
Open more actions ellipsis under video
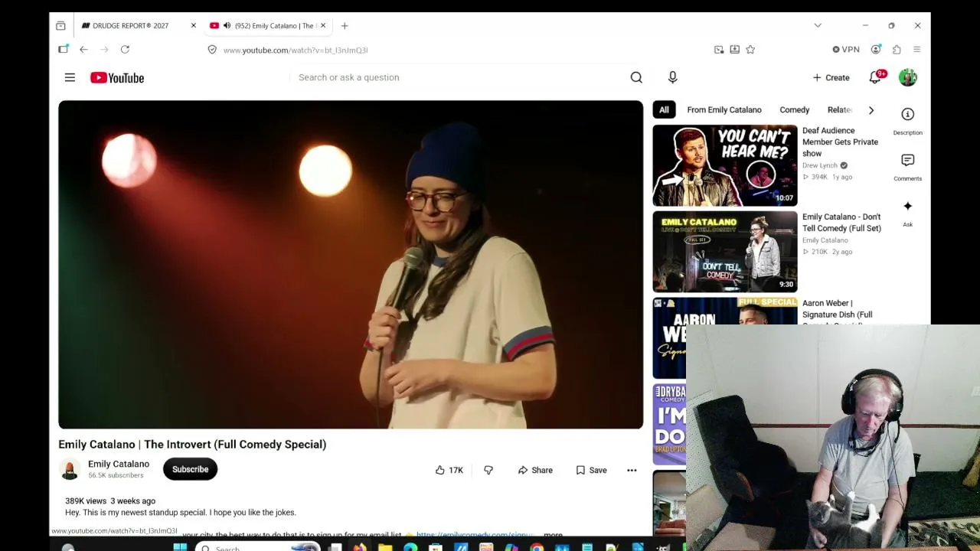click(x=632, y=470)
